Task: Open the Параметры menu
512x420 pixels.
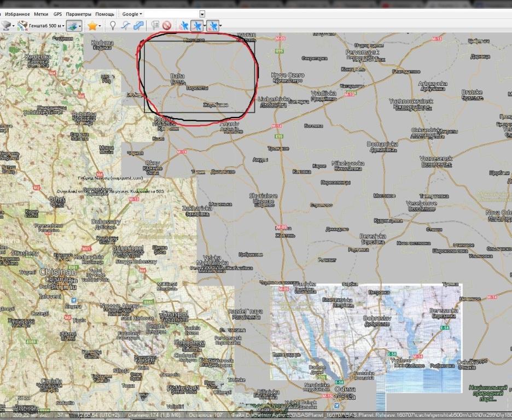Action: 79,14
